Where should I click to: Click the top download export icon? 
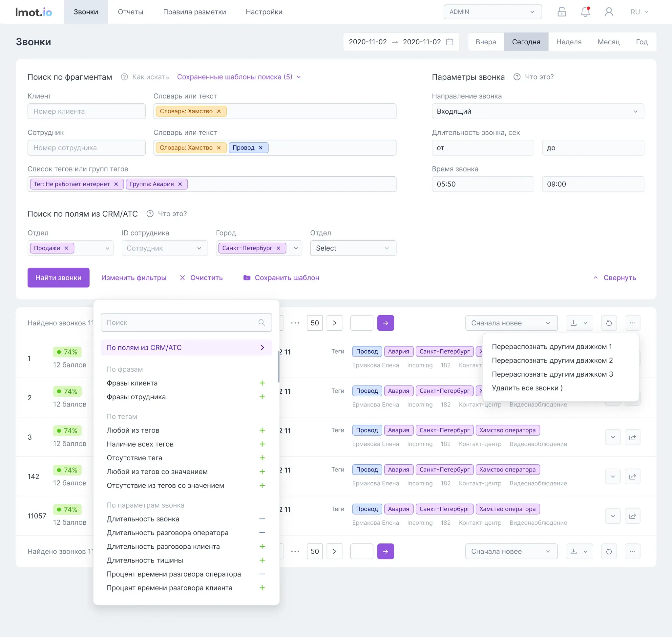pyautogui.click(x=574, y=323)
